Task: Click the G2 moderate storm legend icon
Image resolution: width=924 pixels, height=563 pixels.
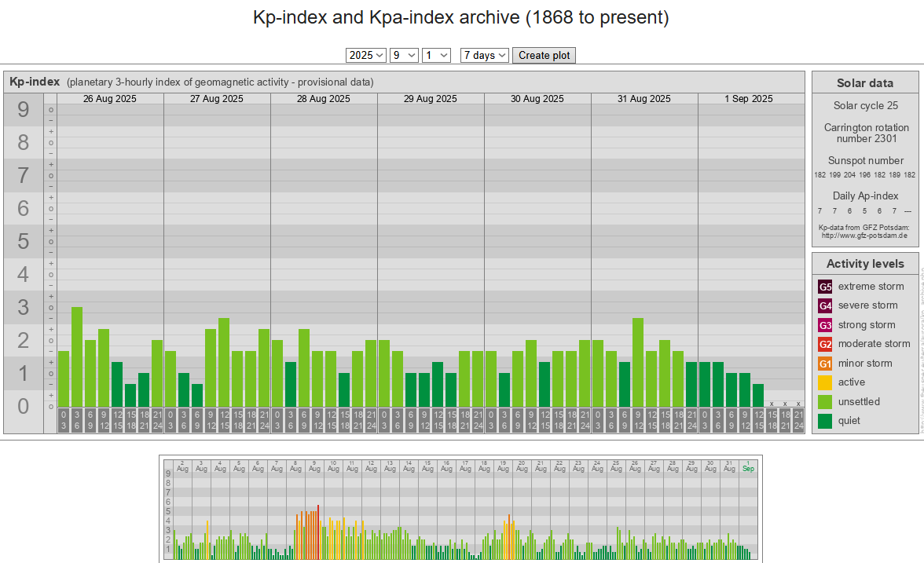Action: point(825,344)
